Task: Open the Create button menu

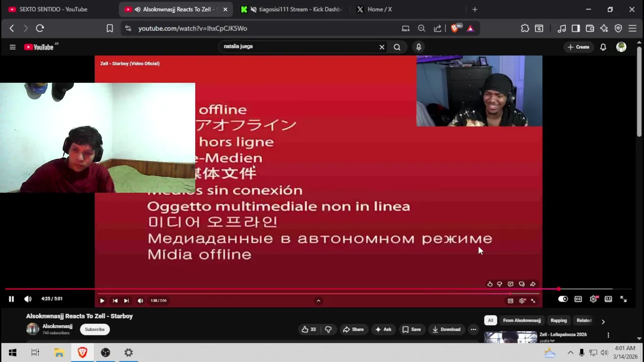Action: pos(578,47)
